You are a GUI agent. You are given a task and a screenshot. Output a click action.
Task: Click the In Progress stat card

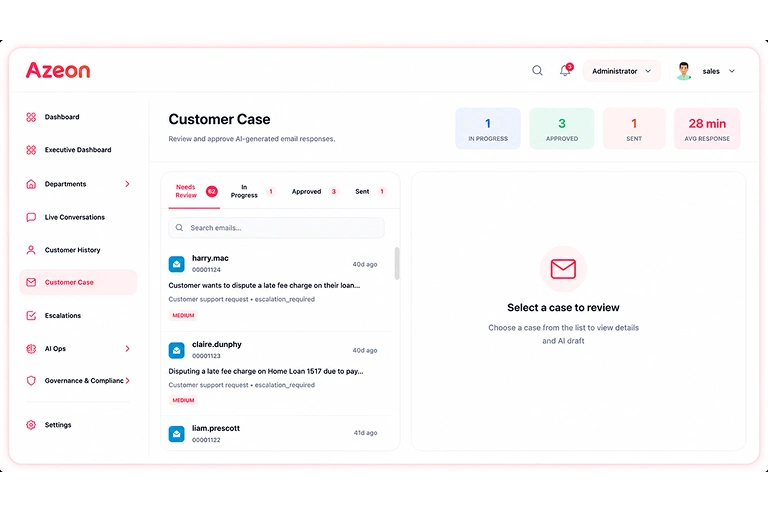[488, 129]
